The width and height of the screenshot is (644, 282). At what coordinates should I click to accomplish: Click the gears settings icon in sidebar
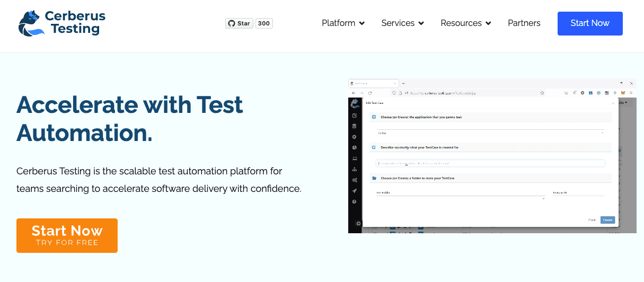(354, 180)
